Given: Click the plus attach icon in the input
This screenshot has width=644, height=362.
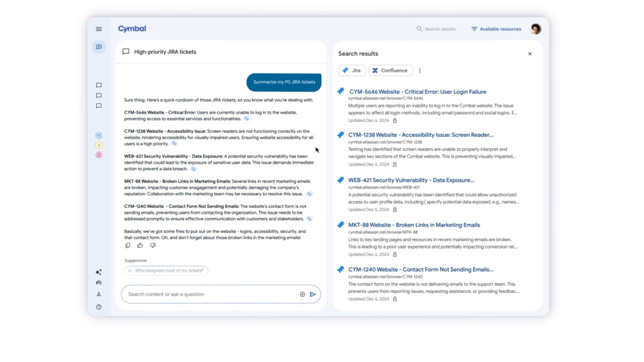Looking at the screenshot, I should click(x=302, y=294).
